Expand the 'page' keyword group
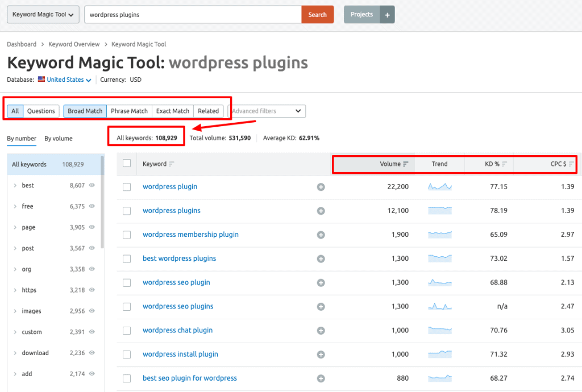This screenshot has height=392, width=582. [15, 227]
